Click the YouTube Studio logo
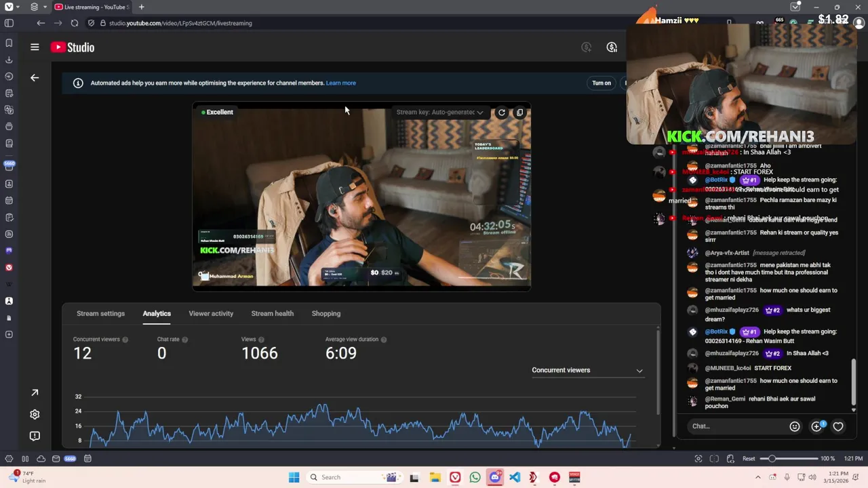Screen dimensions: 868x488 73,47
